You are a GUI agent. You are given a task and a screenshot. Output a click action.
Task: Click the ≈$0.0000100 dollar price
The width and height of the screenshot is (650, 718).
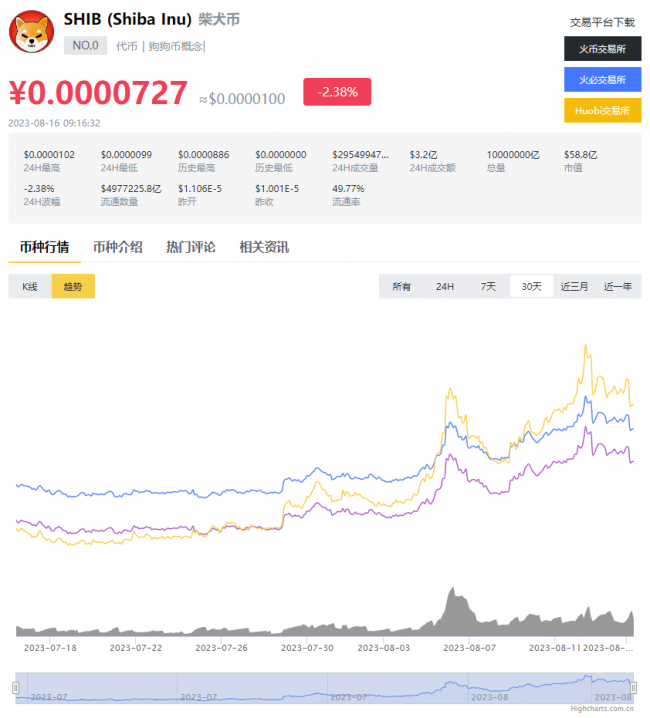tap(242, 99)
